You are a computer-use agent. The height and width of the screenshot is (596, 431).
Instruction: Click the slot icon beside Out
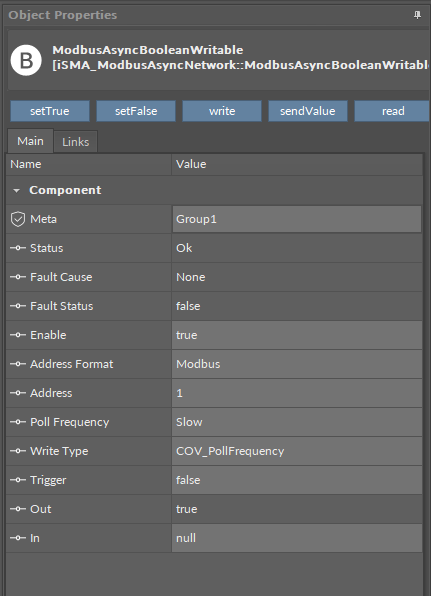tap(18, 509)
